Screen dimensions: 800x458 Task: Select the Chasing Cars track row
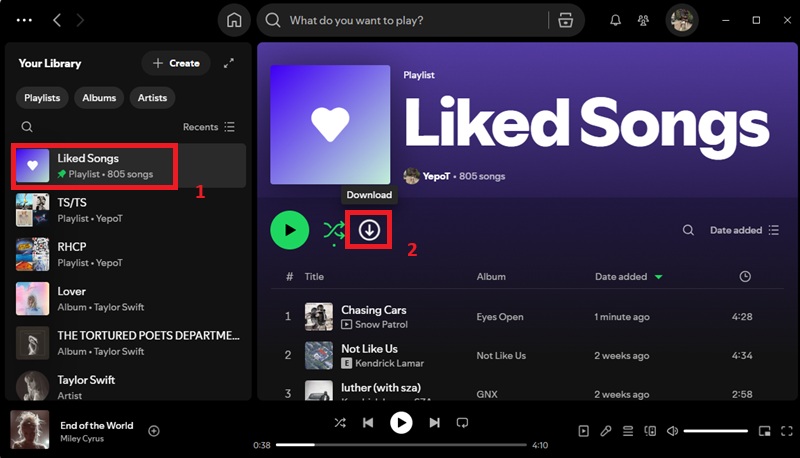[x=527, y=317]
